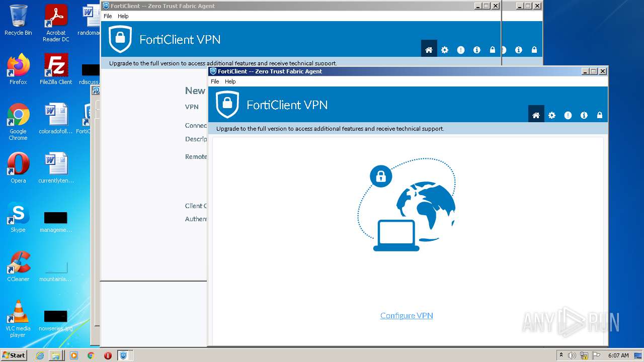Open Windows Media Player from taskbar
644x362 pixels.
(74, 355)
